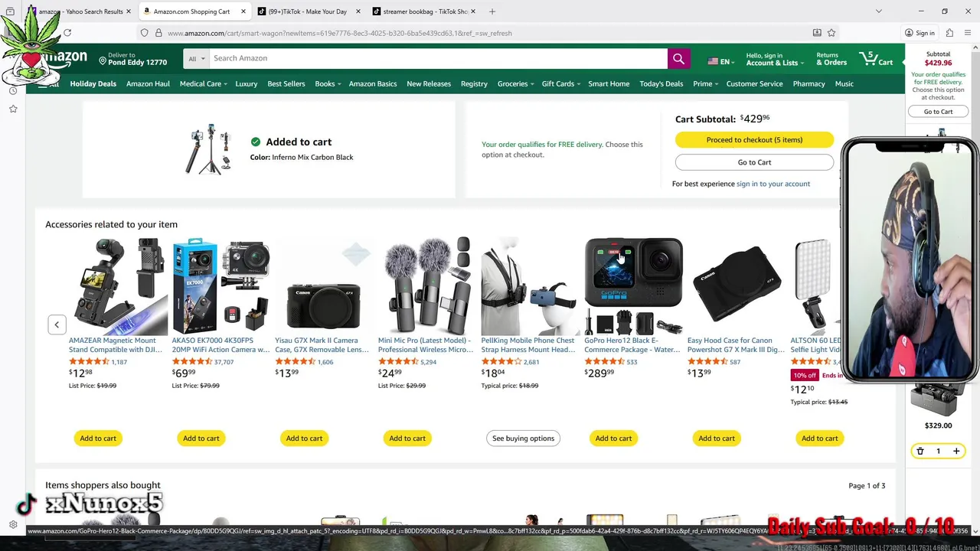This screenshot has width=980, height=551.
Task: Open Pharmacy nav item
Action: [x=808, y=83]
